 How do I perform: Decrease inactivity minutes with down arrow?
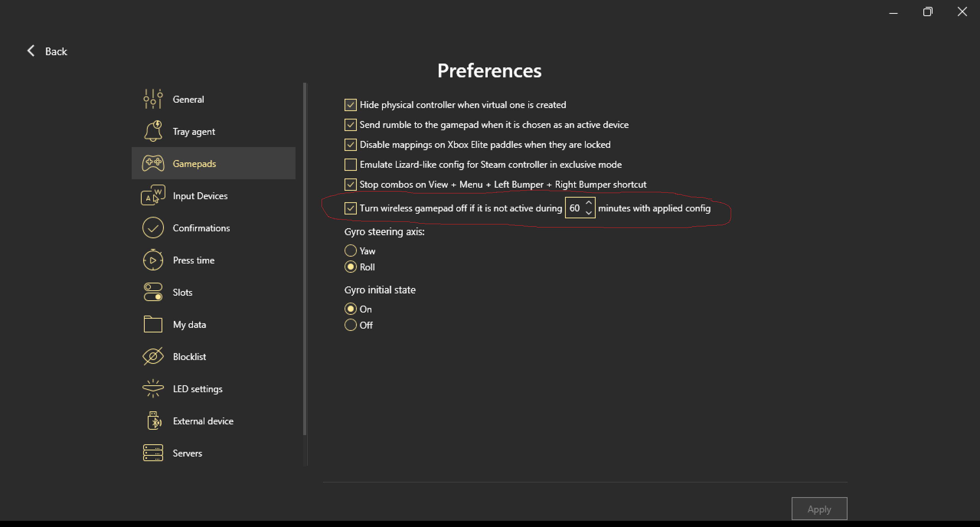pos(589,213)
